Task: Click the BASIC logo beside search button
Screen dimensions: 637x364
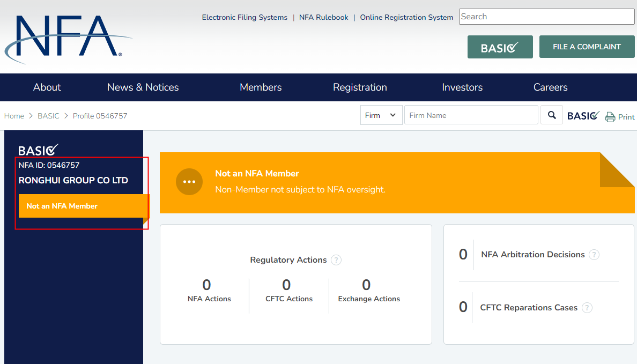Action: (583, 116)
